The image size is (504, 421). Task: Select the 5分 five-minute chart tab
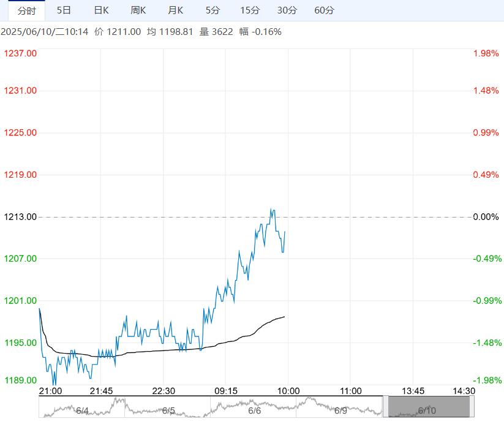pos(213,10)
